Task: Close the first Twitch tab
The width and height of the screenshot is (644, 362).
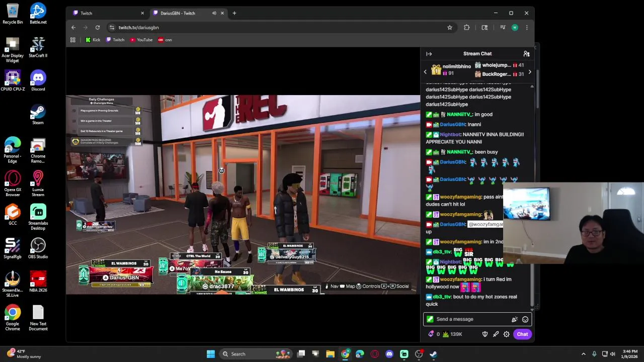Action: (x=142, y=13)
